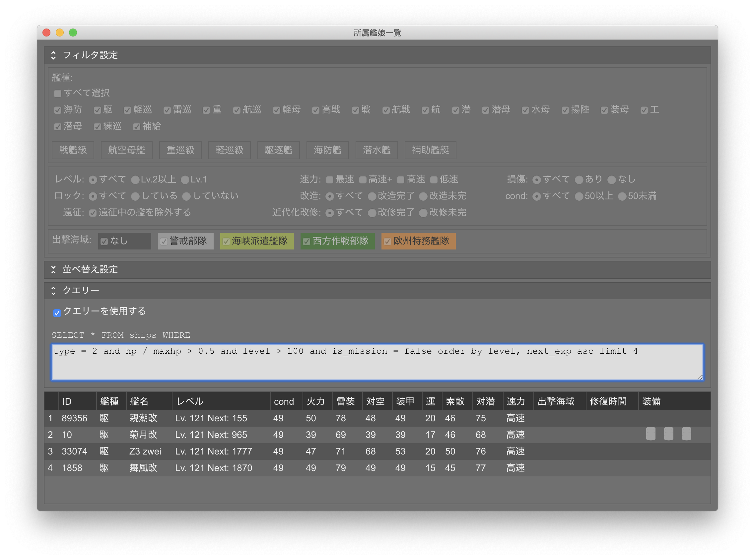
Task: Toggle the すべて選択 ship type checkbox
Action: pyautogui.click(x=58, y=93)
